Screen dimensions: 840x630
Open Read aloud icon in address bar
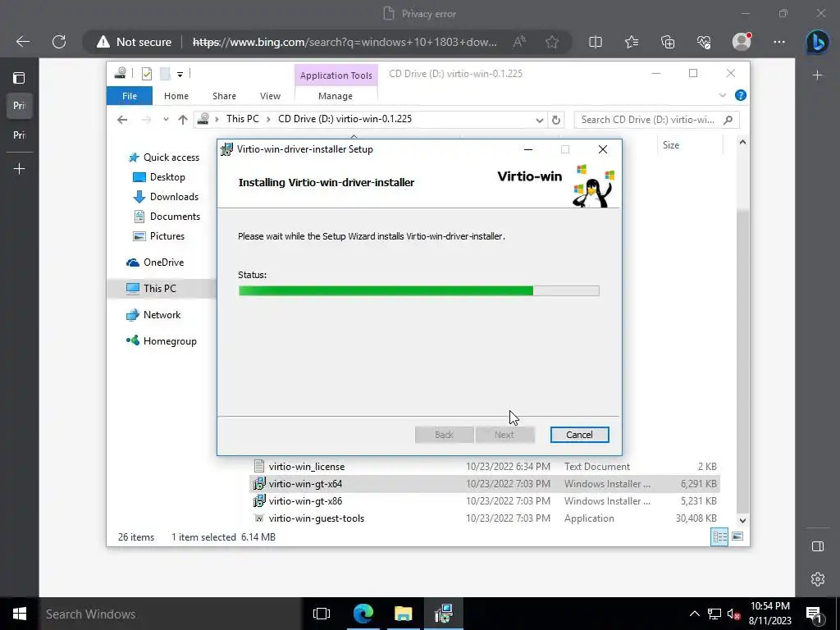pyautogui.click(x=519, y=42)
